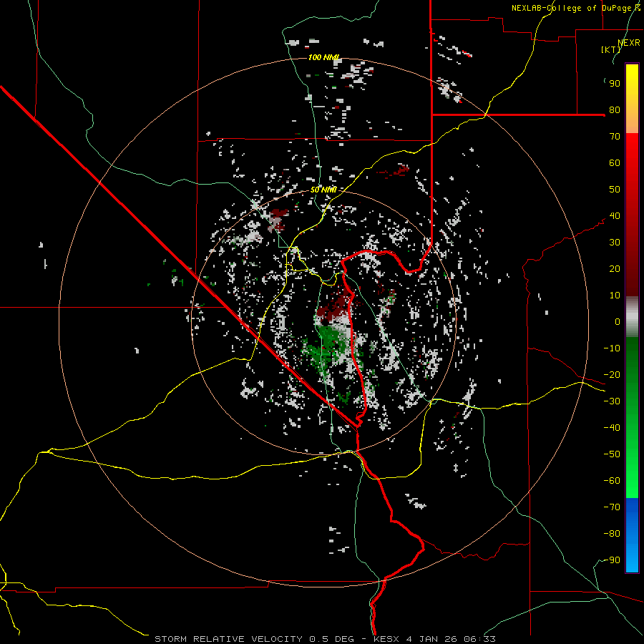Pick the gray zero-velocity segment of color bar
This screenshot has height=644, width=644.
632,317
